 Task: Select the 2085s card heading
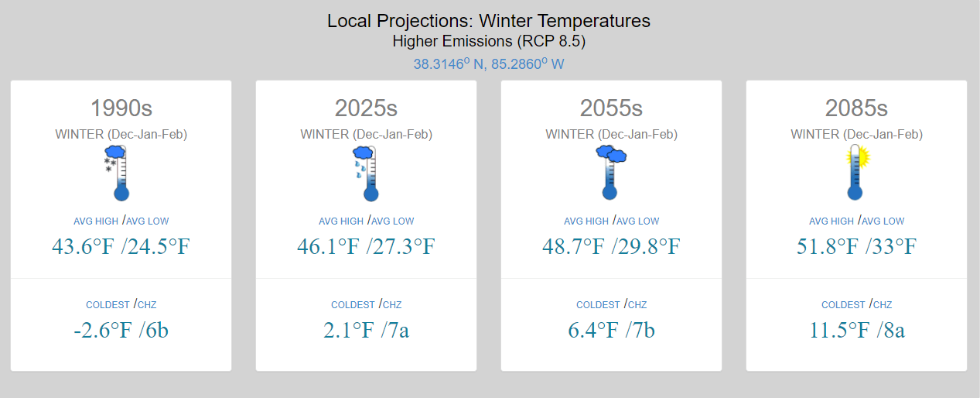[856, 108]
